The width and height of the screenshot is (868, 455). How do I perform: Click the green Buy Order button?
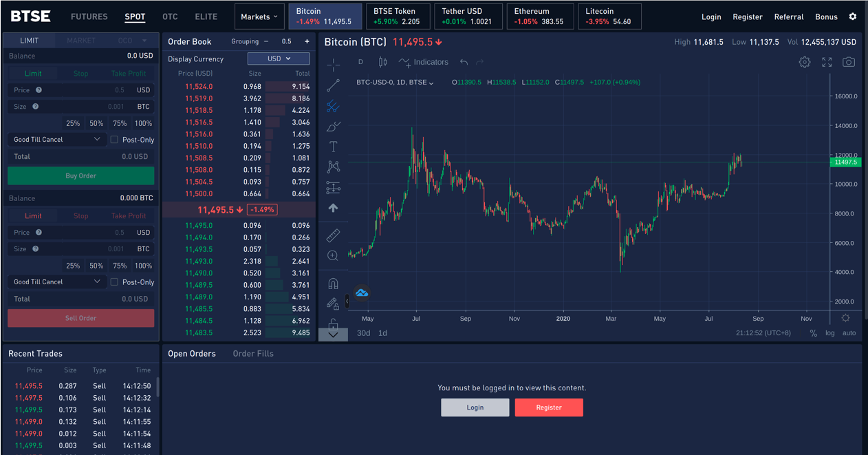[80, 176]
